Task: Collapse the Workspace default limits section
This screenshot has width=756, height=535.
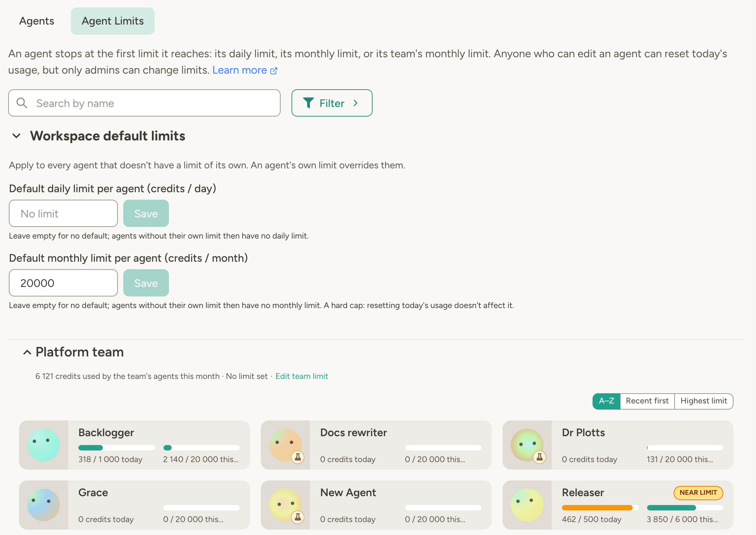Action: pos(16,136)
